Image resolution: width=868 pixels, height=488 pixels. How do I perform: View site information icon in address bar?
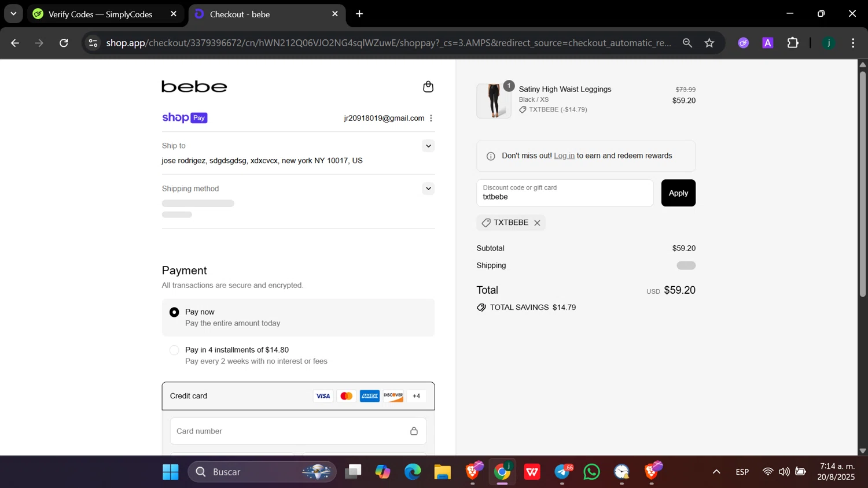pyautogui.click(x=93, y=43)
